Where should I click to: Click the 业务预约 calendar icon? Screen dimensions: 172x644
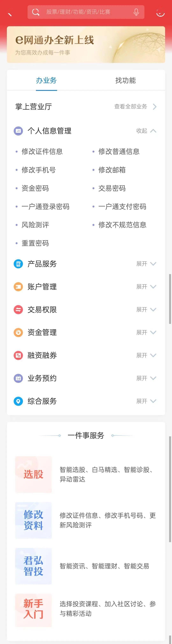pyautogui.click(x=18, y=378)
